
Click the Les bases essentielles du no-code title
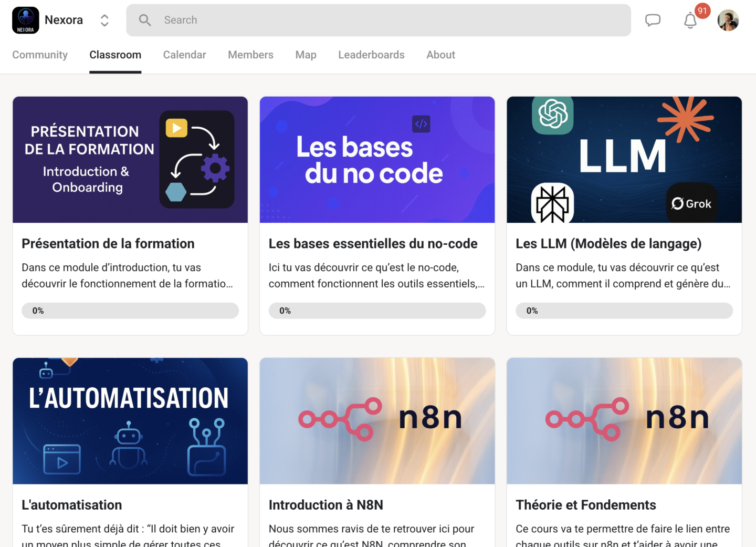click(x=373, y=244)
